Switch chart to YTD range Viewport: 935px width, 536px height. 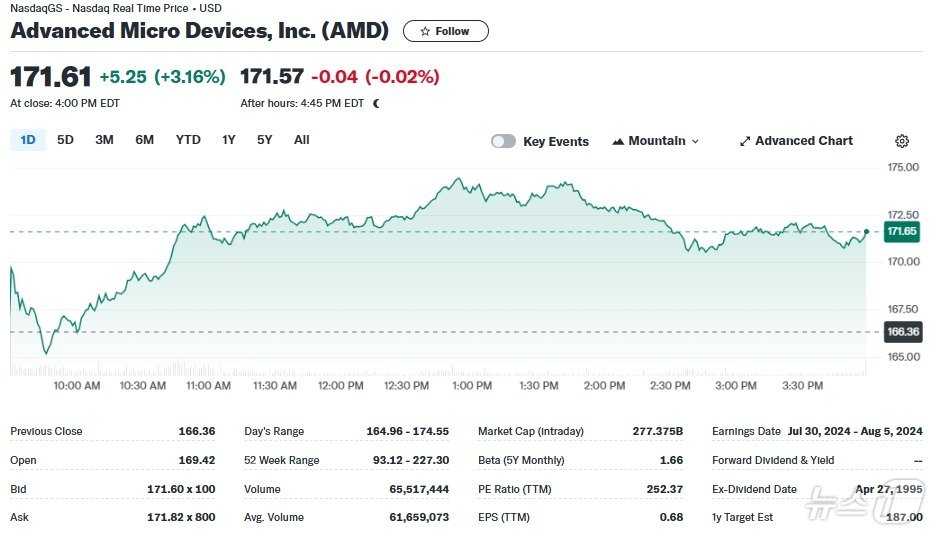[x=188, y=140]
